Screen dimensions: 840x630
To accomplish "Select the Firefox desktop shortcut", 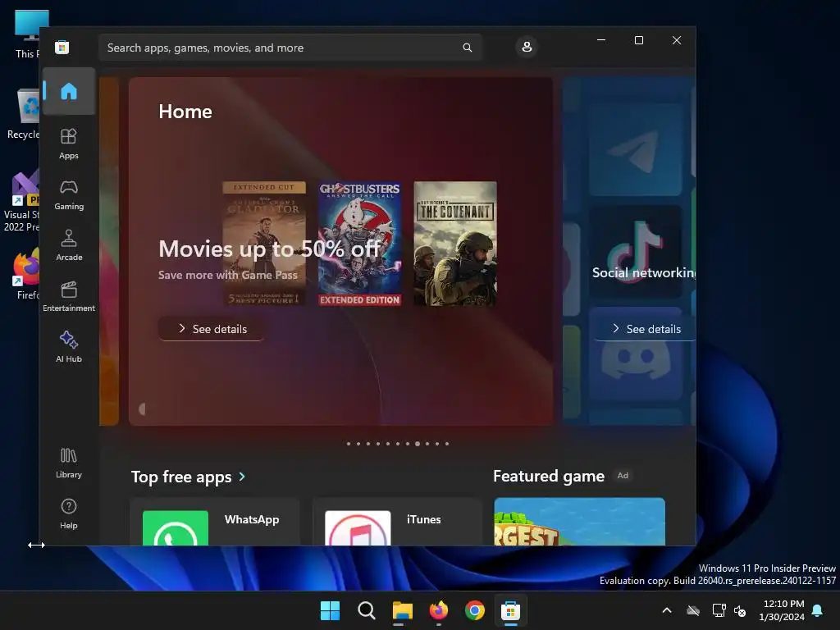I will [27, 274].
